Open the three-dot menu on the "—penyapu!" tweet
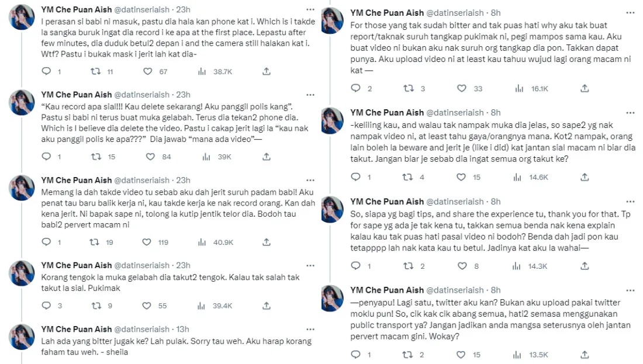Viewport: 643px width, 364px height. pos(630,290)
